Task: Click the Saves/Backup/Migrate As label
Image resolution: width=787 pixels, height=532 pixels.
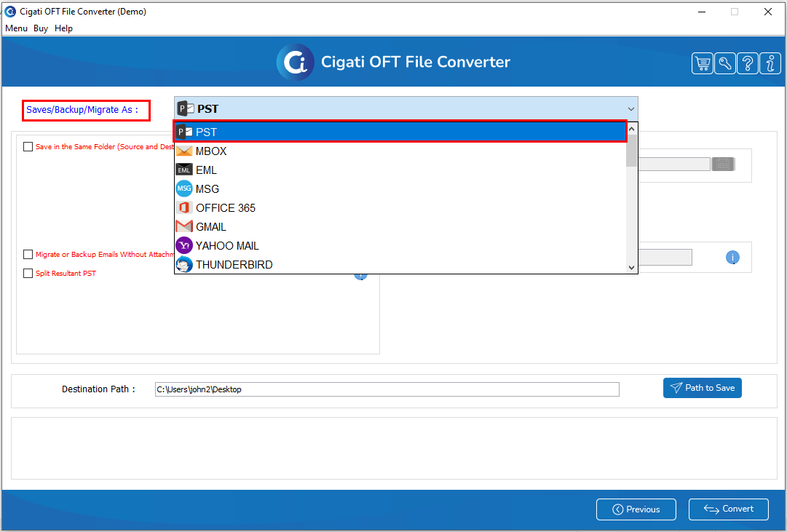Action: tap(82, 110)
